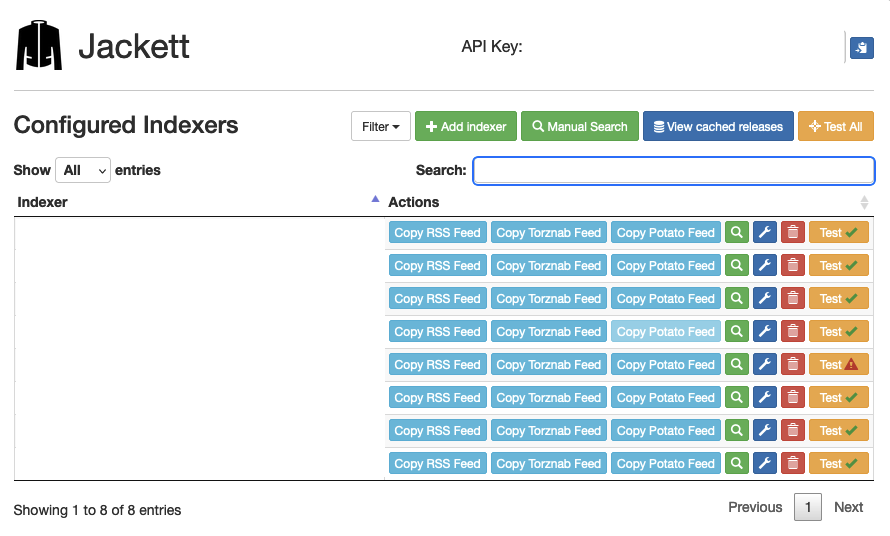The height and width of the screenshot is (536, 890).
Task: Click the API Key text field
Action: point(686,47)
